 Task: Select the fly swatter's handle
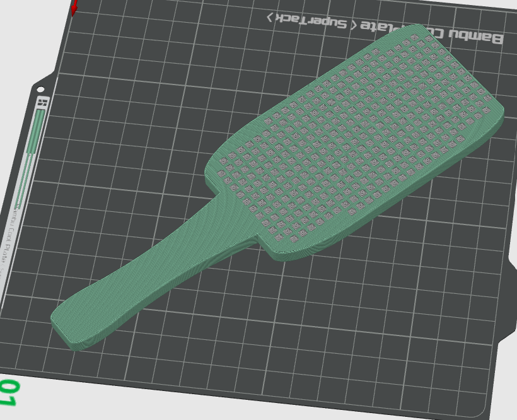(x=145, y=277)
